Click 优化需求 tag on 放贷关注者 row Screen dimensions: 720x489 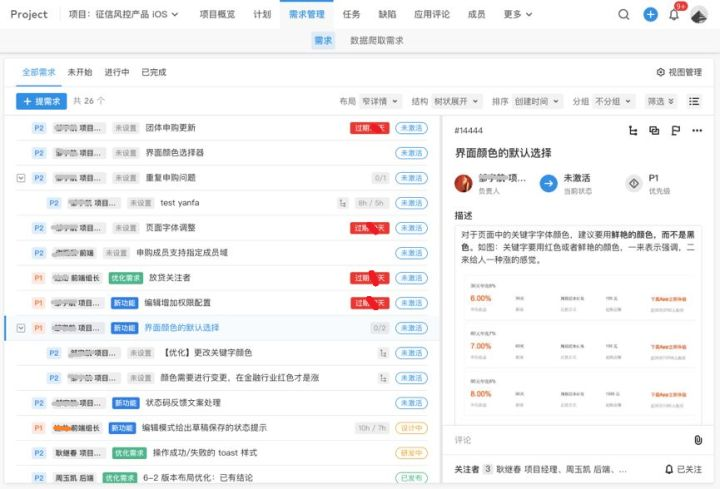126,278
